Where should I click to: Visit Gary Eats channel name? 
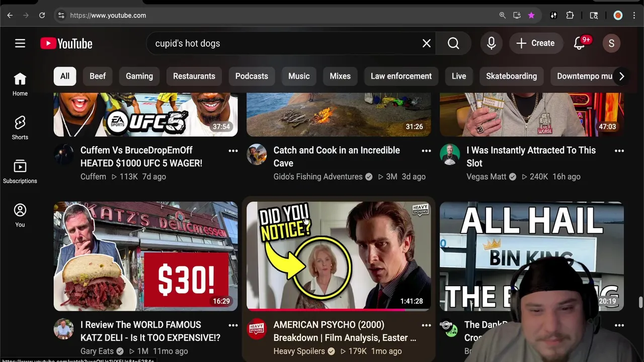98,351
